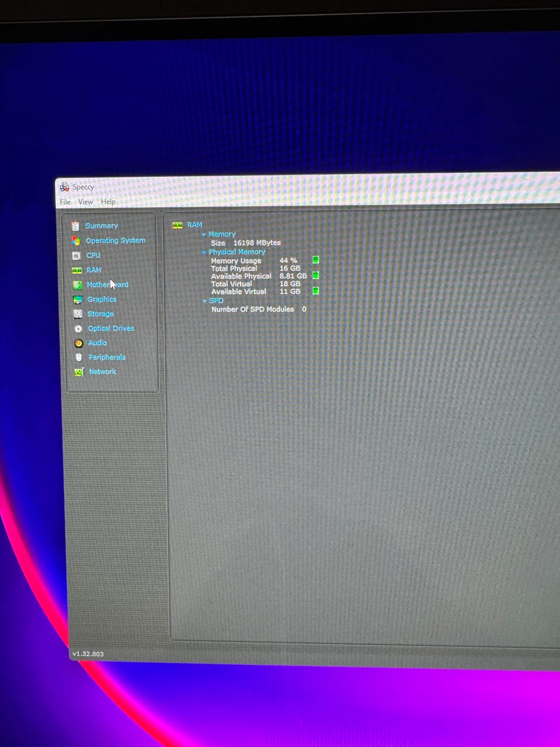Collapse the Memory tree node
This screenshot has width=560, height=747.
click(x=204, y=235)
